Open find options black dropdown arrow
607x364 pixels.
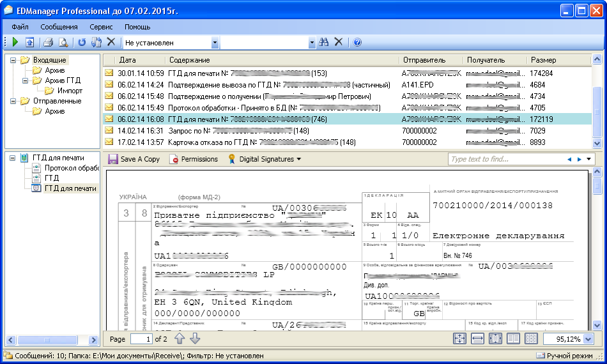pos(589,159)
